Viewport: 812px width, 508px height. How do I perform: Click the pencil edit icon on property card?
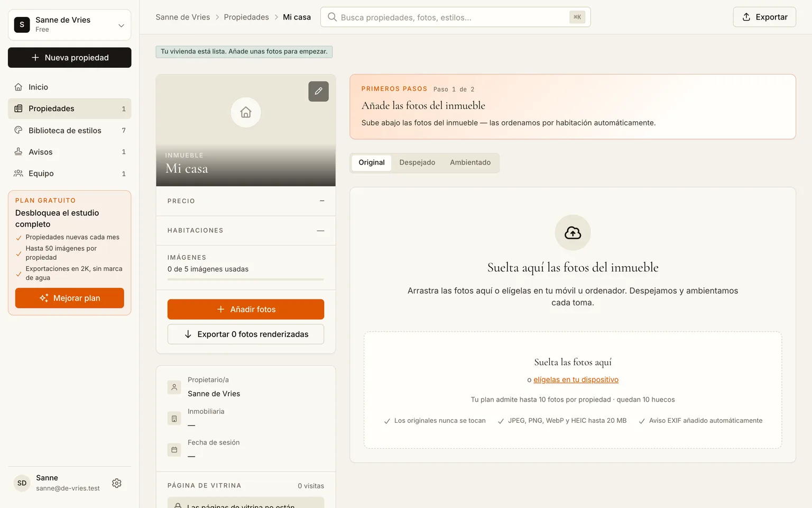(318, 91)
